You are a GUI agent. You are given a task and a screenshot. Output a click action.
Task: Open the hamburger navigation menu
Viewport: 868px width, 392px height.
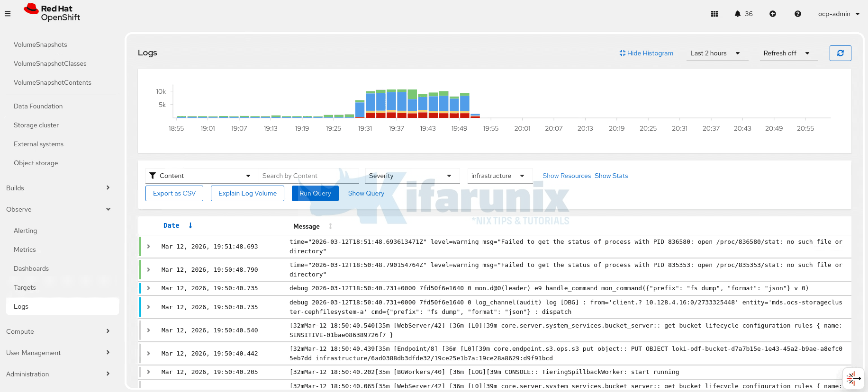pyautogui.click(x=8, y=14)
